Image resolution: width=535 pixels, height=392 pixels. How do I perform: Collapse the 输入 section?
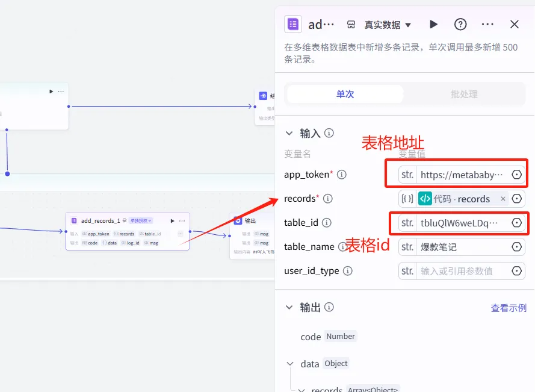[x=289, y=133]
